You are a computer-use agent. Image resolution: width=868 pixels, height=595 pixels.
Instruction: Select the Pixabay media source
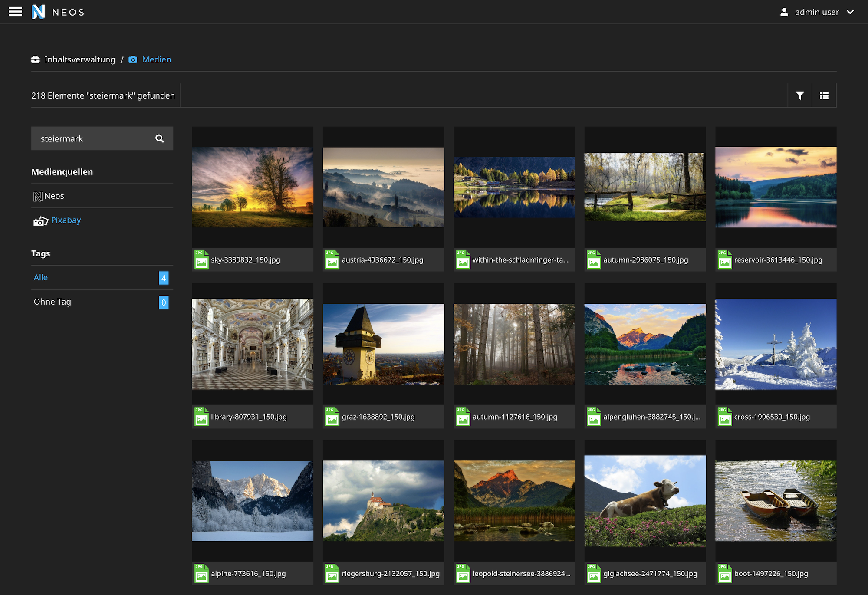(x=66, y=220)
